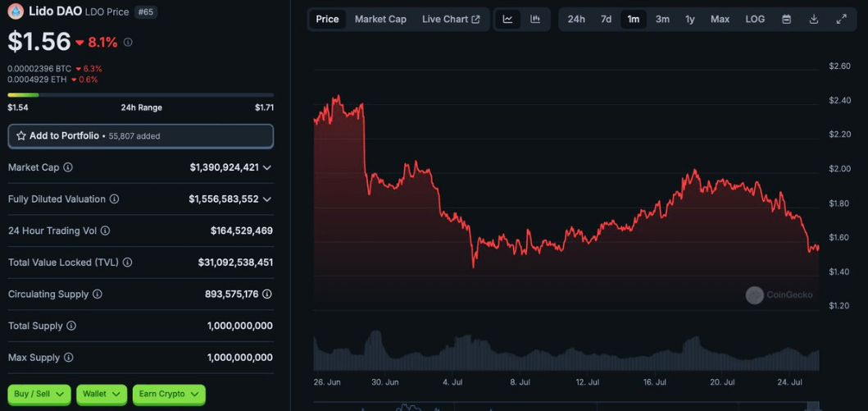Click the $1,390,924,421 market cap value

225,167
